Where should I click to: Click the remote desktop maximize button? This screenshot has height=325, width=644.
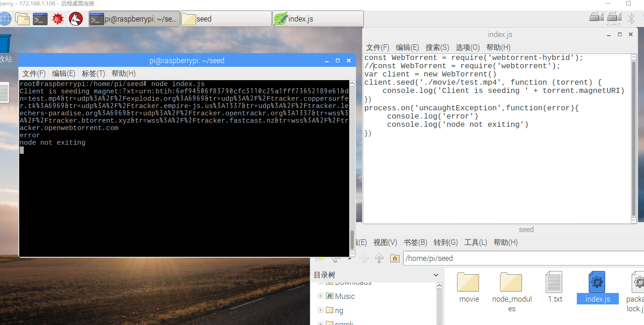(628, 4)
